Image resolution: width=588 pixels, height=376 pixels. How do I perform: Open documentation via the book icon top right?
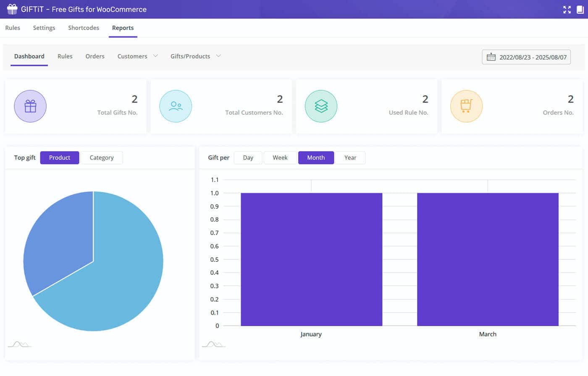581,9
